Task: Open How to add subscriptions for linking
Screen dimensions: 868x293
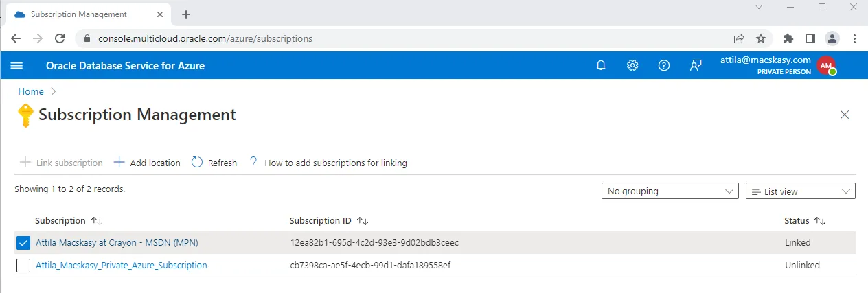Action: 328,163
